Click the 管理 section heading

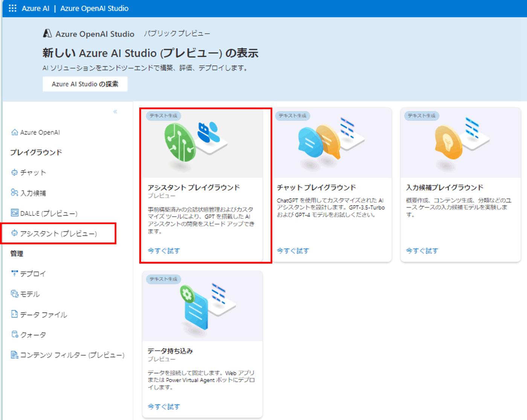point(17,253)
